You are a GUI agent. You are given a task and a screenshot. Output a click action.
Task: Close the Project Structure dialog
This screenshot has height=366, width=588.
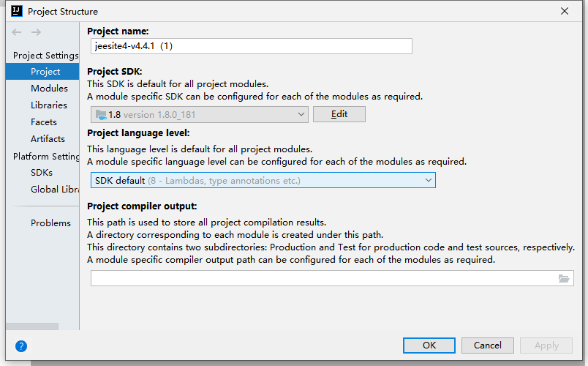[565, 11]
